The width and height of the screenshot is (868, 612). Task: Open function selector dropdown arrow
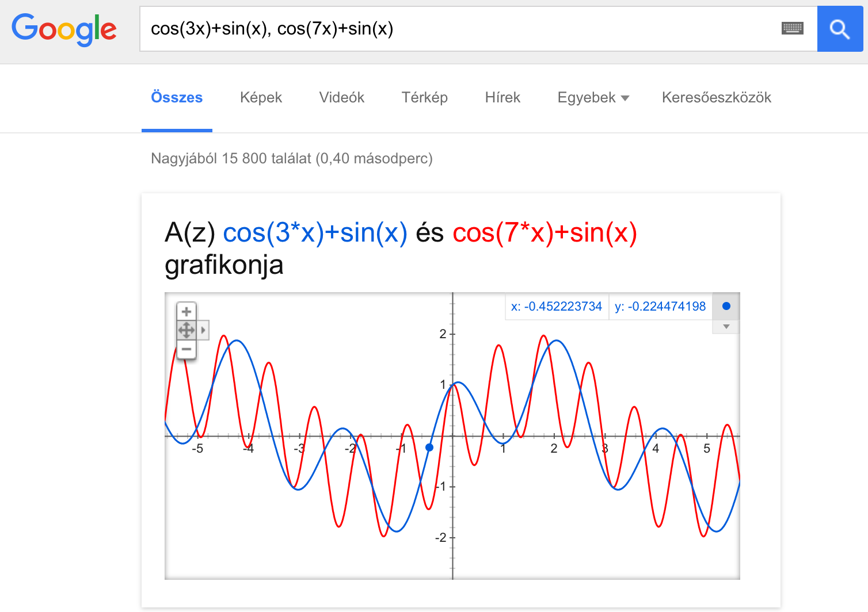tap(726, 327)
